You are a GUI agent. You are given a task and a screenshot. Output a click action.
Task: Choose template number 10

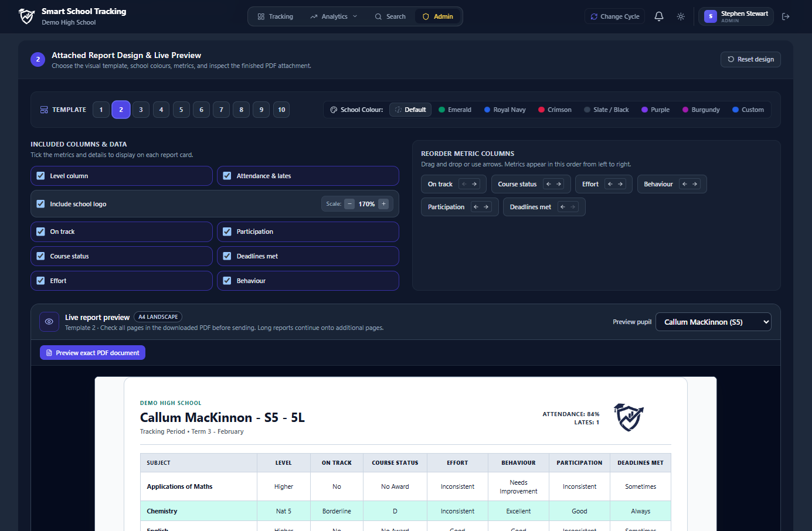coord(281,110)
